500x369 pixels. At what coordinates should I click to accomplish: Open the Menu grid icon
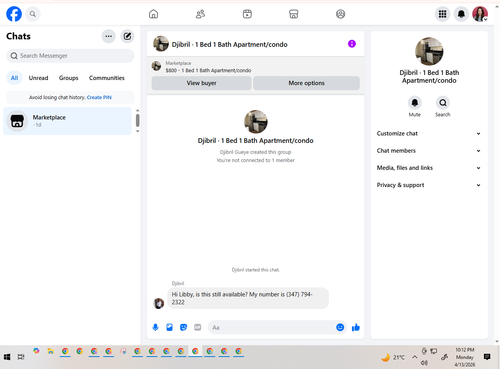442,14
